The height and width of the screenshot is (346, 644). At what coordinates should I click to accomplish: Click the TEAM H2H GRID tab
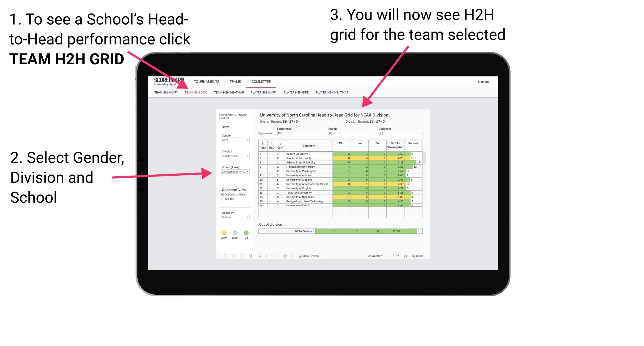(197, 93)
